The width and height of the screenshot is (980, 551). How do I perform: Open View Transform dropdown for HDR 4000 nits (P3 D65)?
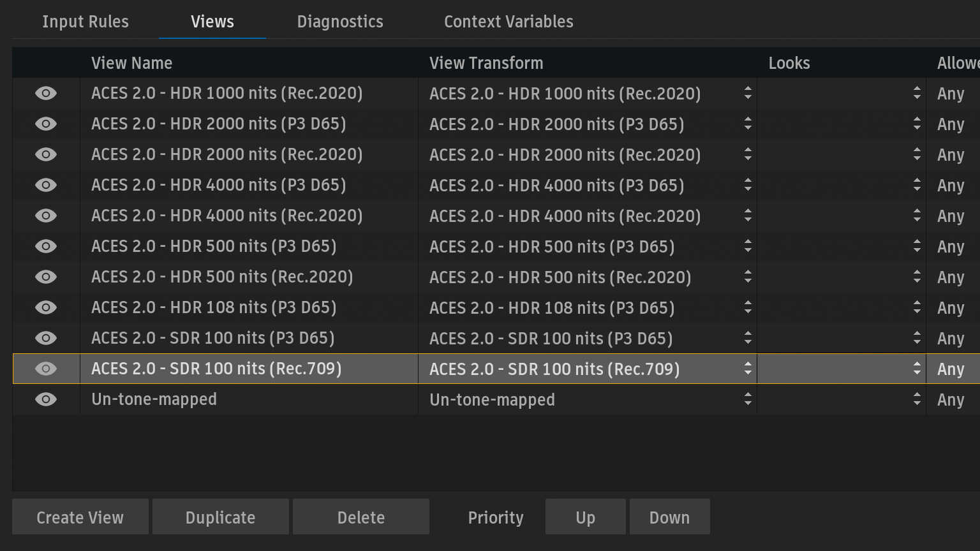click(x=747, y=186)
